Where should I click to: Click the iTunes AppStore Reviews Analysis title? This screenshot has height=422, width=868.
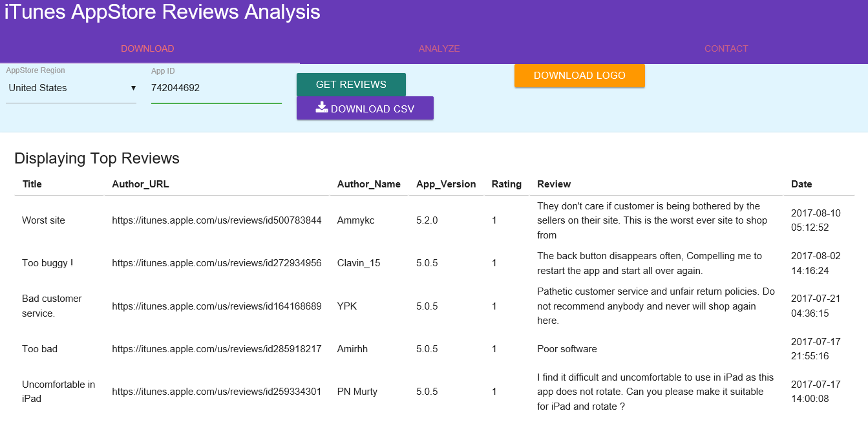[x=162, y=12]
